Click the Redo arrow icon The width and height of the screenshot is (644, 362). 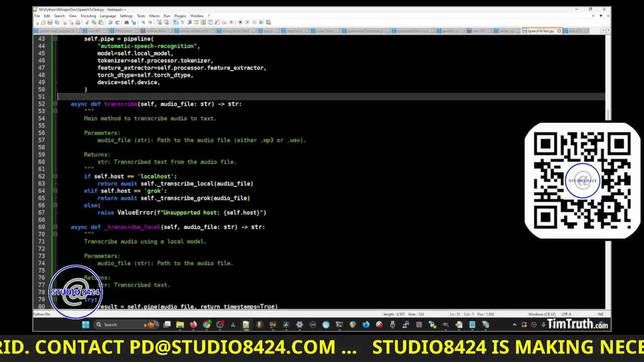(117, 22)
